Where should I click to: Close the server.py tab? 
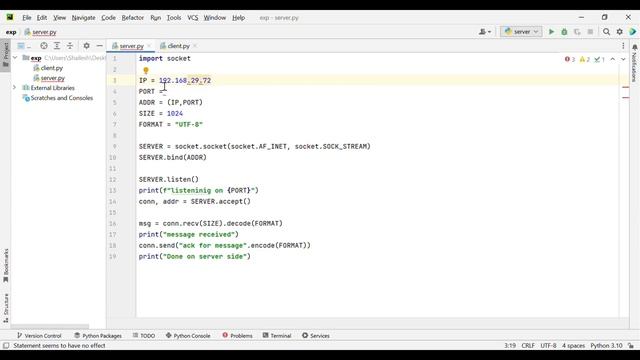coord(149,46)
